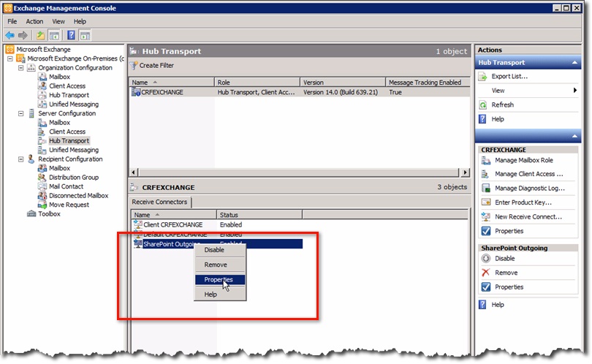This screenshot has height=364, width=592.
Task: Sort by the Version column header
Action: point(343,83)
